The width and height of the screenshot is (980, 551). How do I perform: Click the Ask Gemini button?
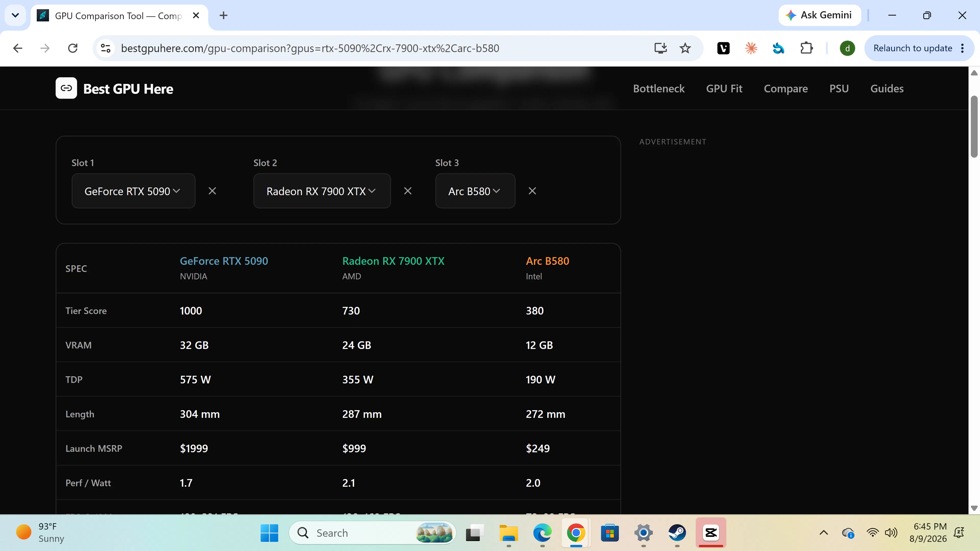(819, 15)
